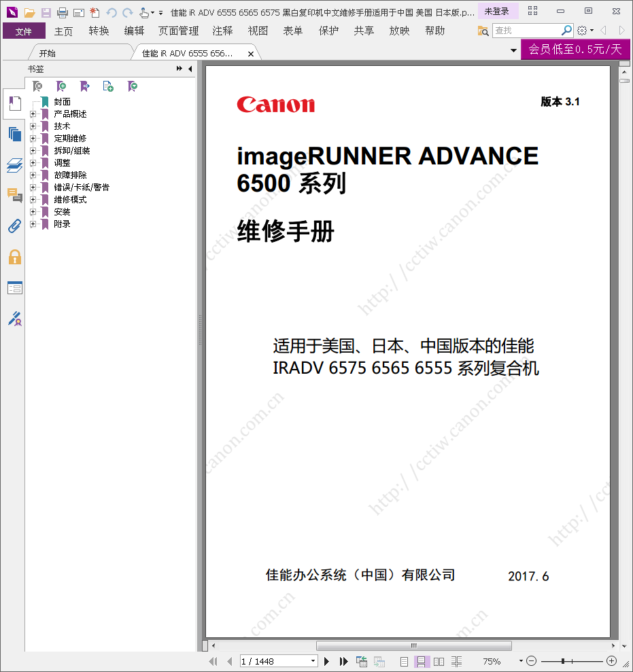Open the zoom level dropdown arrow
Viewport: 633px width, 672px height.
pos(521,661)
